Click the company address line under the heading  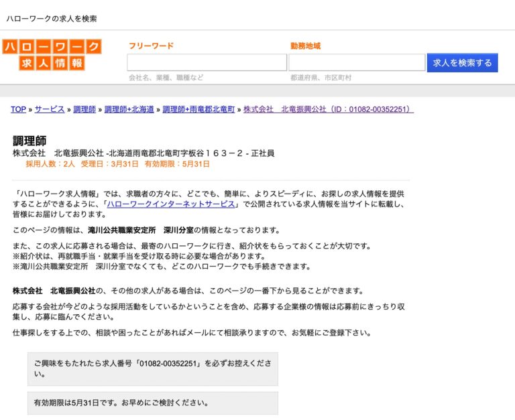coord(144,153)
